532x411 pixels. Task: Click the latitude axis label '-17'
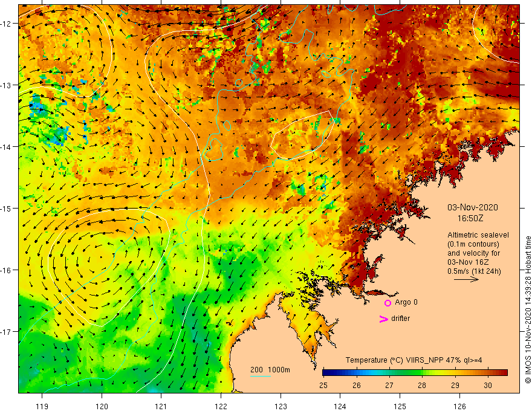[x=7, y=332]
